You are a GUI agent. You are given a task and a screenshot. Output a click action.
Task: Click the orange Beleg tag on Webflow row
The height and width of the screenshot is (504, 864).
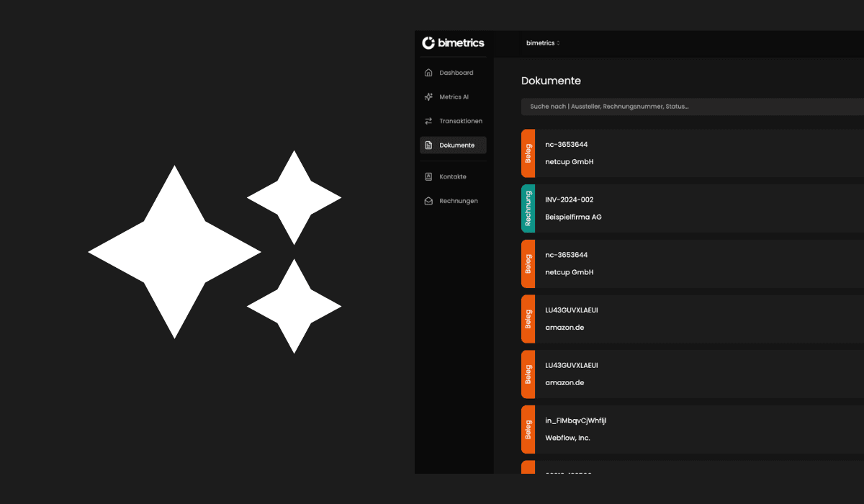tap(528, 429)
